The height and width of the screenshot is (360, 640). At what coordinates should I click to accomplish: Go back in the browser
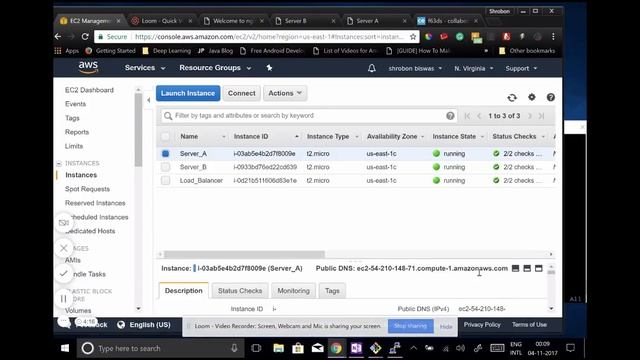click(x=58, y=37)
